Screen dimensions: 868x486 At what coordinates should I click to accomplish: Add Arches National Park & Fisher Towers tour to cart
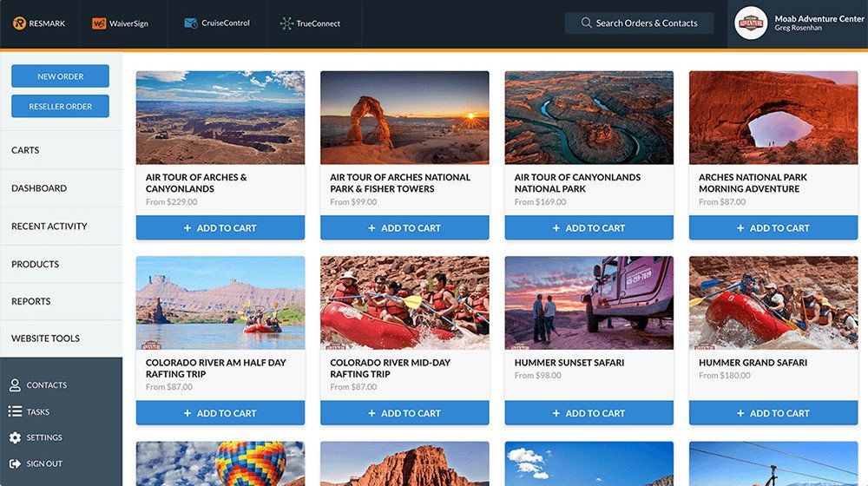[404, 227]
